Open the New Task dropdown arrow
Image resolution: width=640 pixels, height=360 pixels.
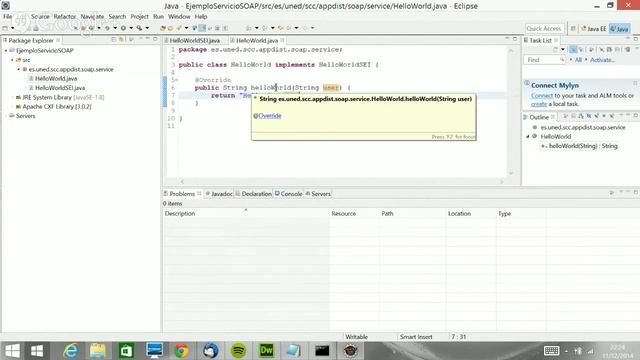pos(563,49)
